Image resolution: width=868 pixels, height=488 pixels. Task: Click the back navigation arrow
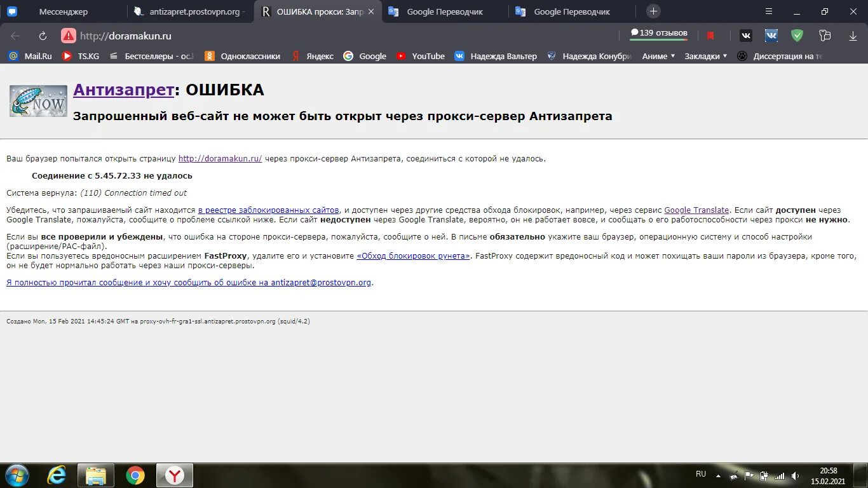pyautogui.click(x=15, y=36)
